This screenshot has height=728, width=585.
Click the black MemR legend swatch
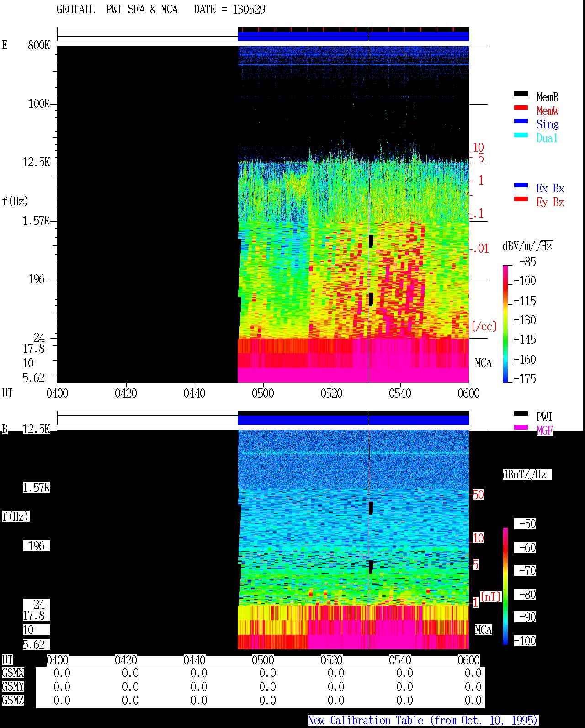(521, 94)
